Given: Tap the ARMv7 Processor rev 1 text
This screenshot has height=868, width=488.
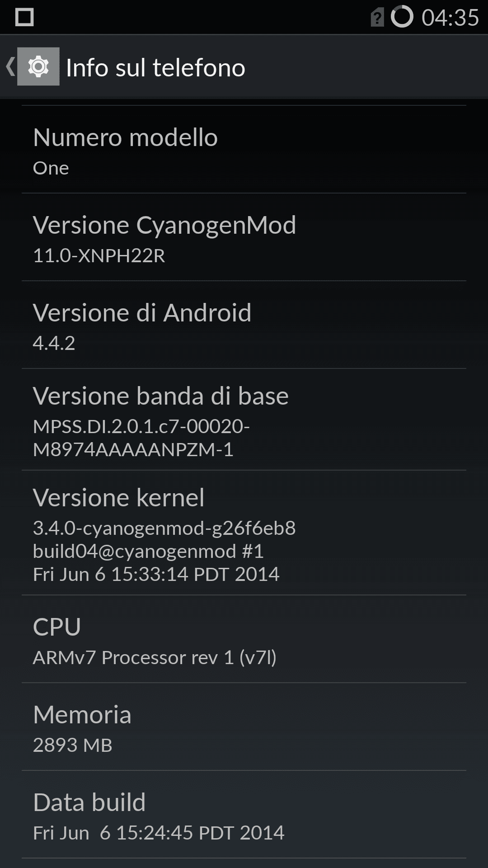Looking at the screenshot, I should tap(133, 657).
